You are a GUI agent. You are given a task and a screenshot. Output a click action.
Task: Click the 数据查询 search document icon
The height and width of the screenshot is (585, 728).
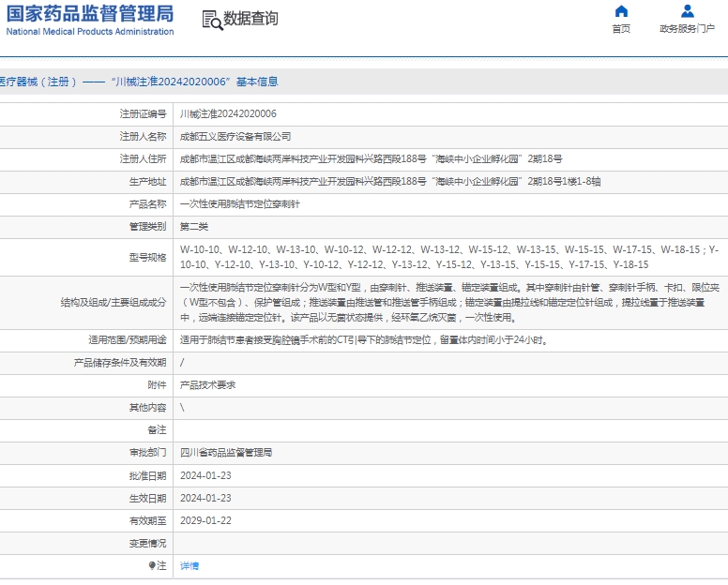click(212, 21)
